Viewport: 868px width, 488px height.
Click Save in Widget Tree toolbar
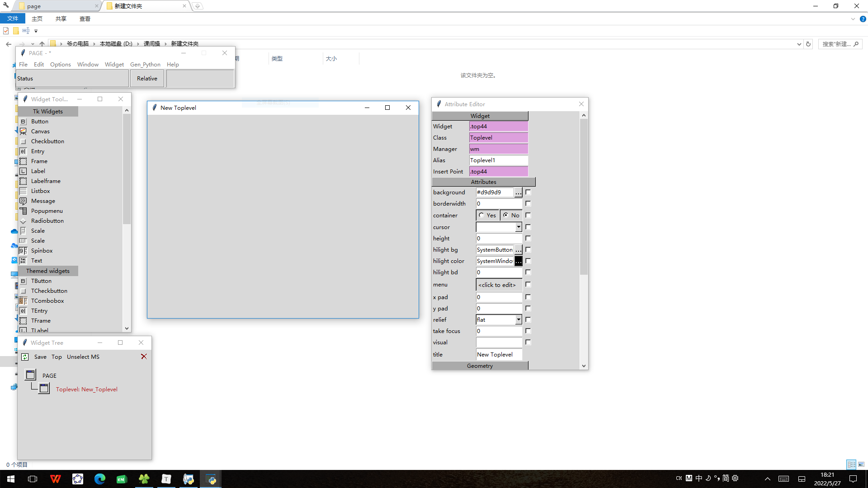[40, 357]
